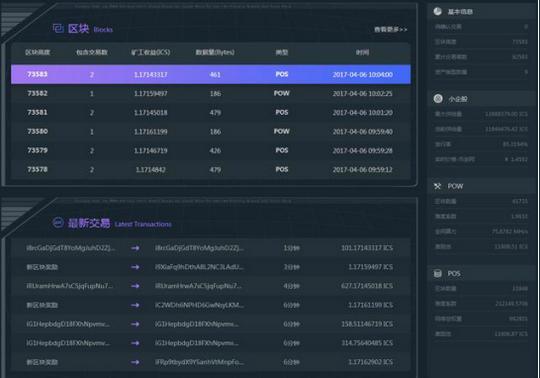Click the Latest Transactions section icon

pyautogui.click(x=58, y=223)
